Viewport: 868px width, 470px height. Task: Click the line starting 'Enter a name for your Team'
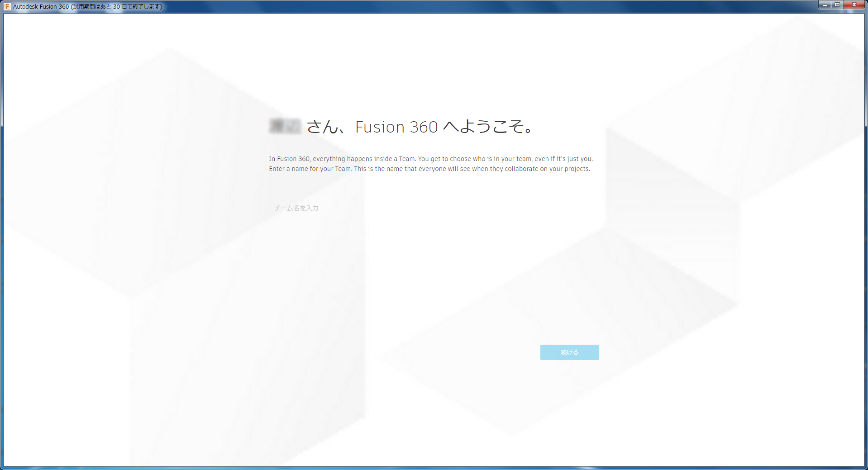point(429,169)
